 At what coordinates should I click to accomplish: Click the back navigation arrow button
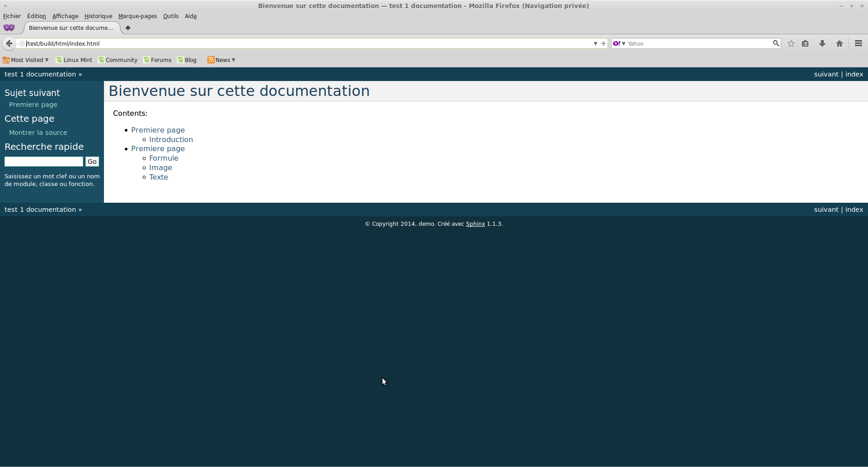click(x=9, y=43)
